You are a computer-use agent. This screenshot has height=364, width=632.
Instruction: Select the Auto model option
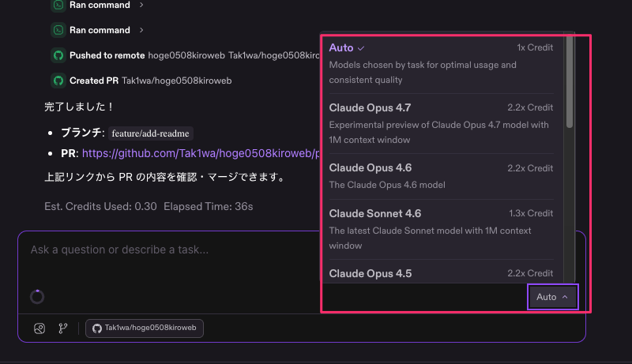pos(441,63)
